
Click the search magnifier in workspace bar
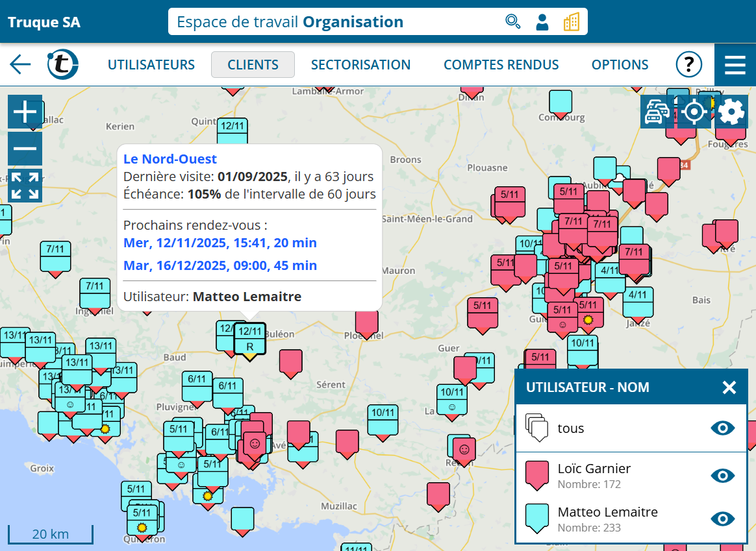click(512, 21)
